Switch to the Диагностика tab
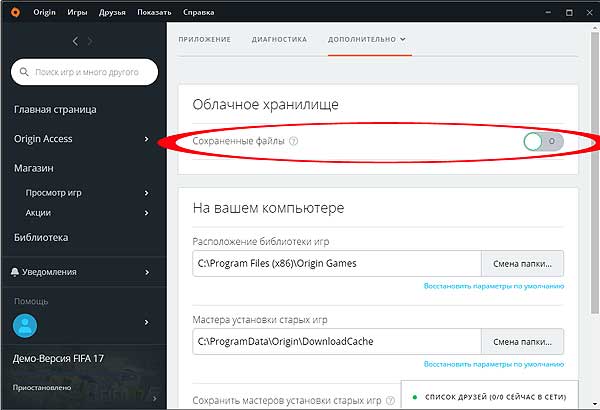 pos(279,39)
